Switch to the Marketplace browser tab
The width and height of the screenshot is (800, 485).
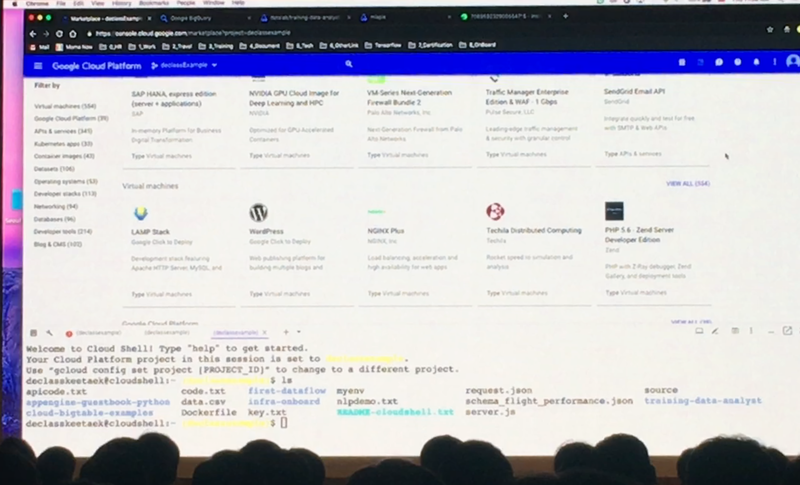[x=106, y=18]
